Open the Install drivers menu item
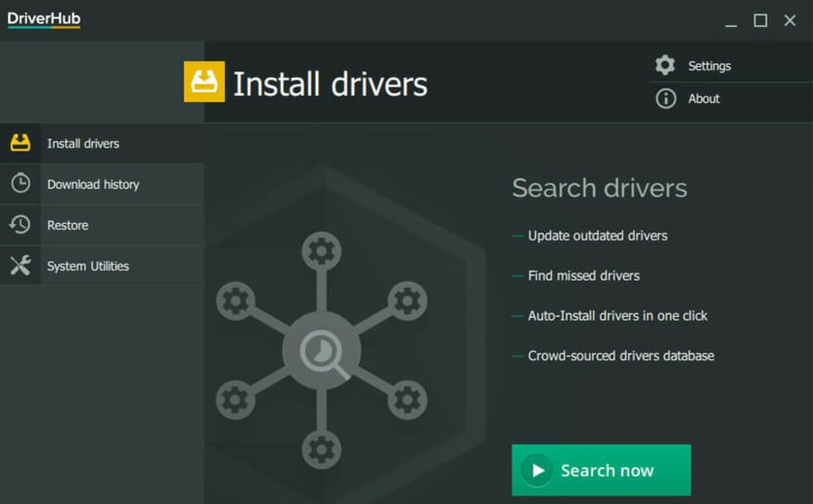Image resolution: width=813 pixels, height=504 pixels. (x=102, y=143)
